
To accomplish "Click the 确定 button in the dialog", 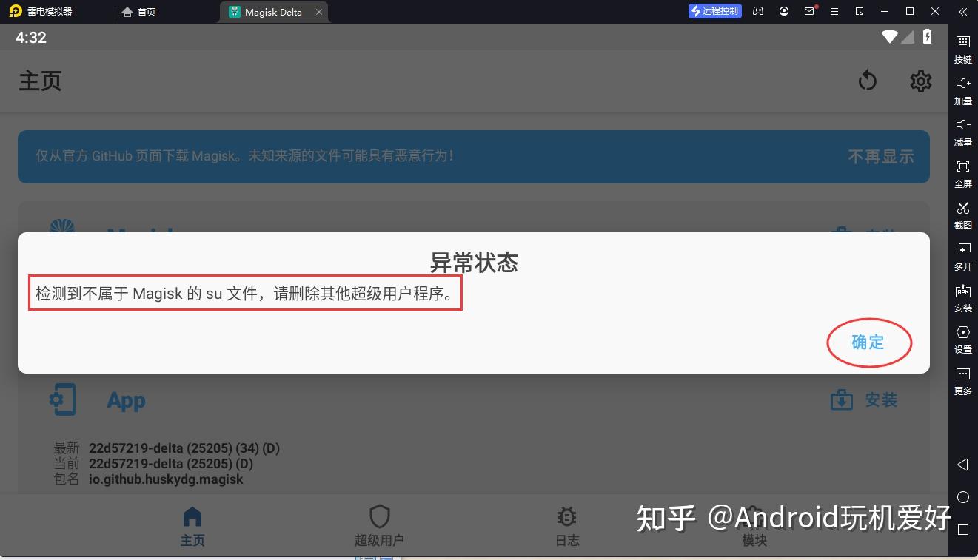I will coord(868,342).
